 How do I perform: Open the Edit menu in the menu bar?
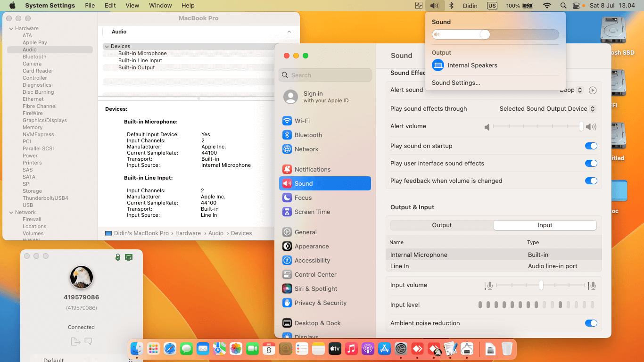[x=110, y=6]
